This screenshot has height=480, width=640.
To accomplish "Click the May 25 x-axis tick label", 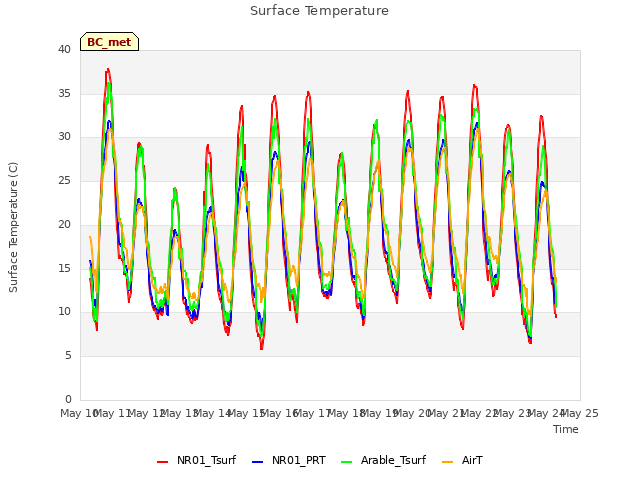I will pos(580,413).
